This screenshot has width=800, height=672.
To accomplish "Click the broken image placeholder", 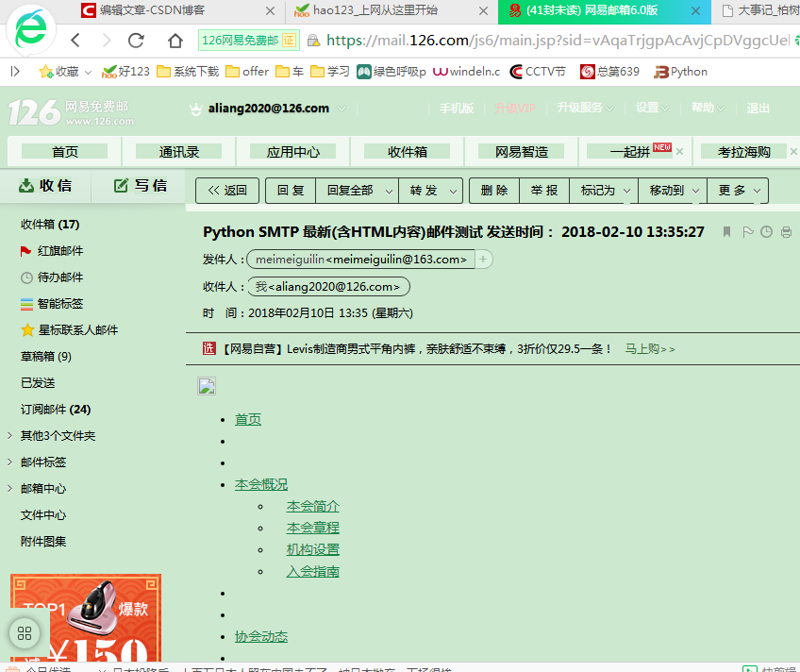I will 207,386.
